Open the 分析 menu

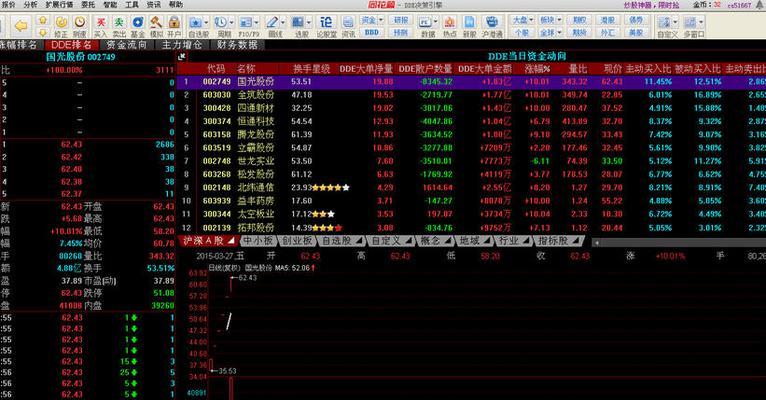pos(30,4)
